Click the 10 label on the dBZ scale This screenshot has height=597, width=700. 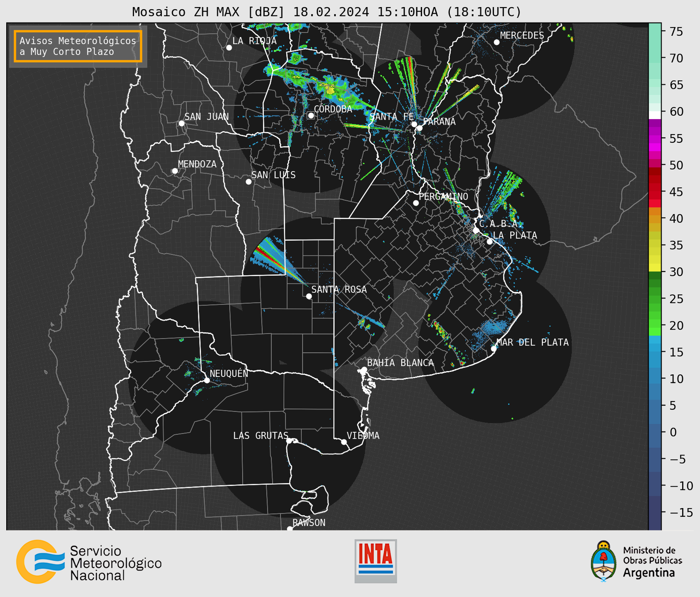tap(676, 379)
